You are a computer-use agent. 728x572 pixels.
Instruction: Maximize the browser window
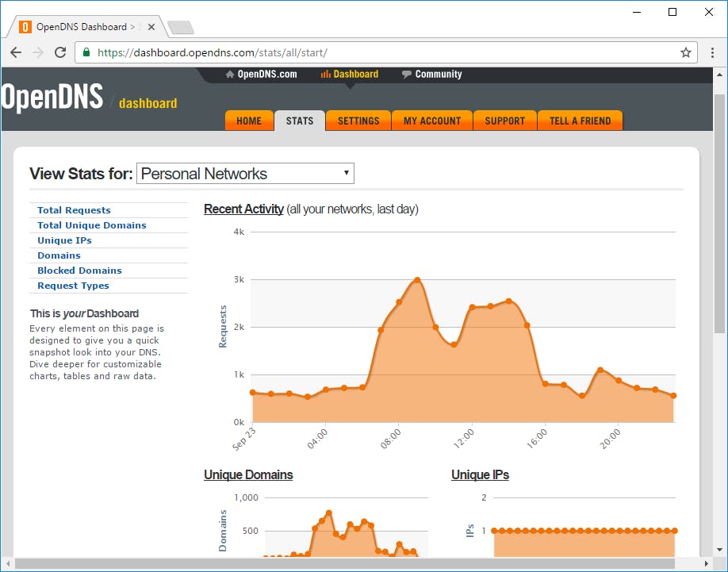pos(672,12)
